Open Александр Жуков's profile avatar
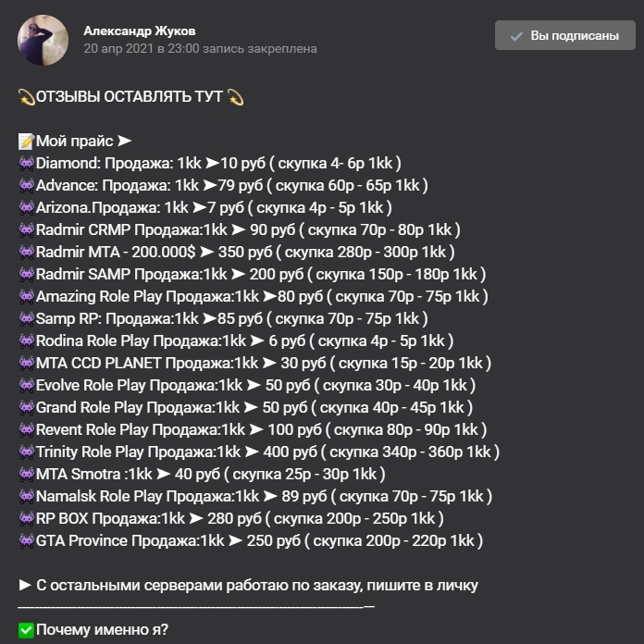Screen dimensions: 644x644 pos(43,40)
